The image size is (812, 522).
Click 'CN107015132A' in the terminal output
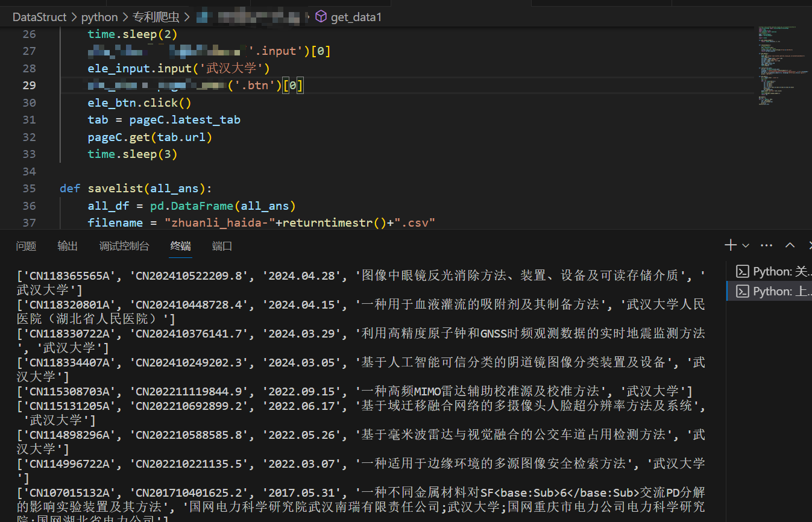coord(71,492)
